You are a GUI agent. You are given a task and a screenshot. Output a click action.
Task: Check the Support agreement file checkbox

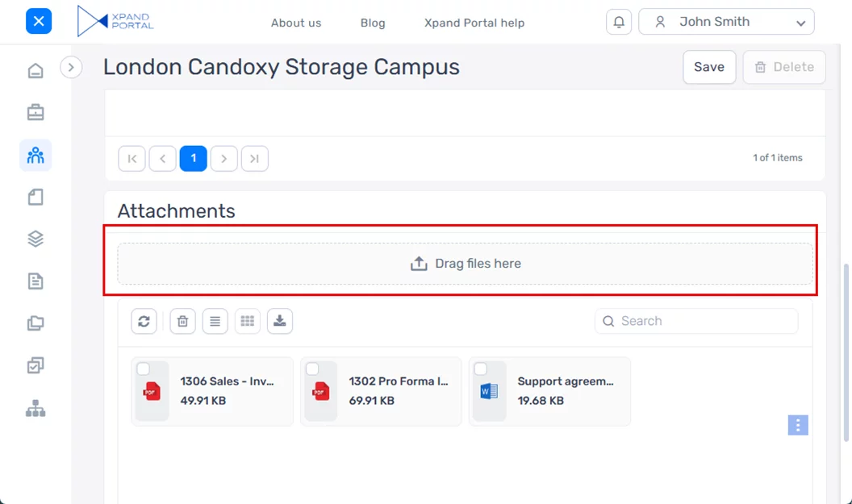[481, 369]
